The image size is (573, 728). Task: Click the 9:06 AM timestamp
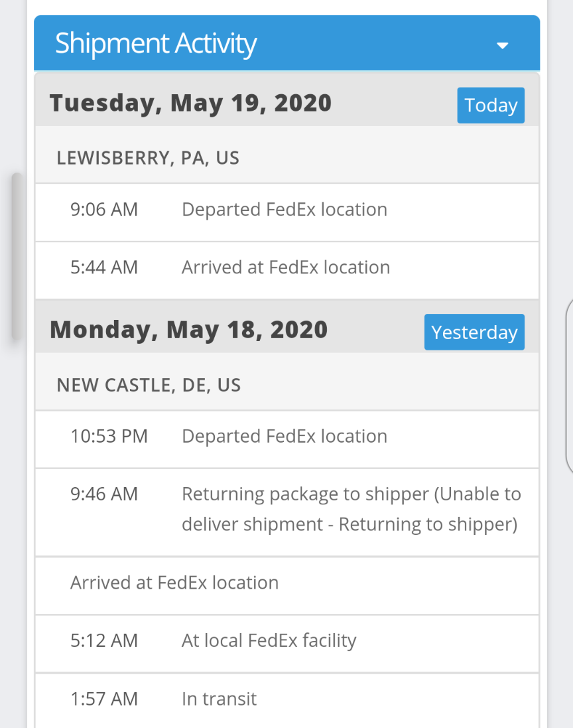pyautogui.click(x=104, y=210)
